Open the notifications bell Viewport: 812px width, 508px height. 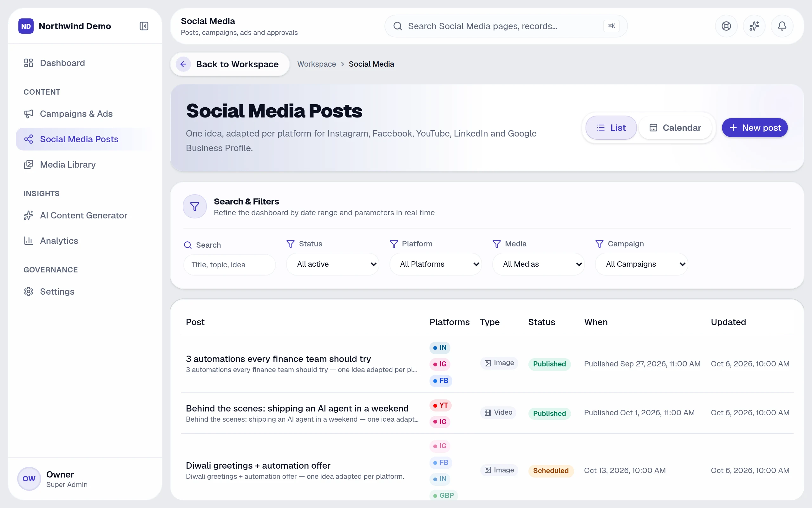click(x=782, y=26)
